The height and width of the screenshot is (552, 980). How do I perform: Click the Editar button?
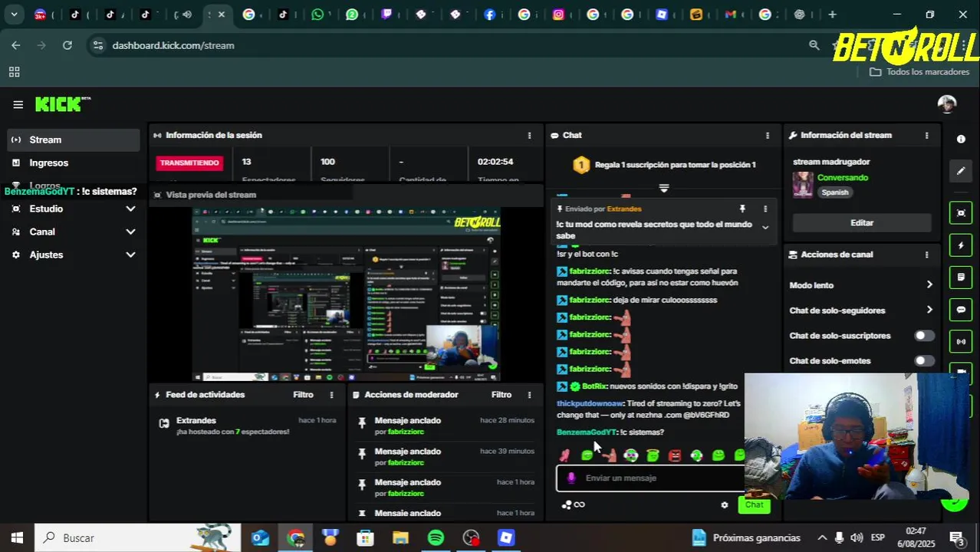tap(862, 222)
